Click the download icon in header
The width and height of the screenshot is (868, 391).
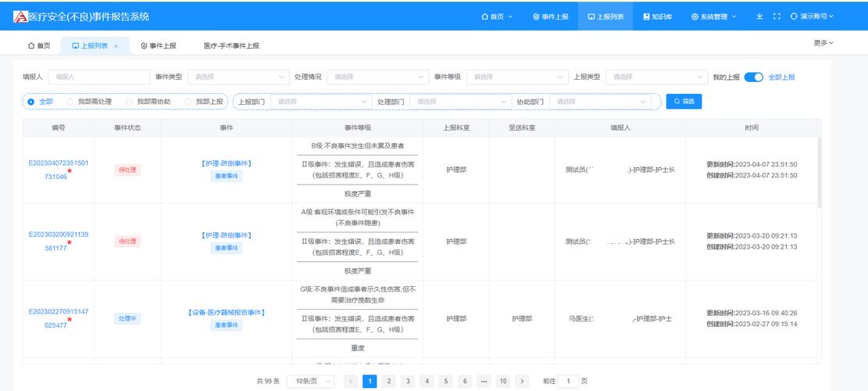(759, 16)
